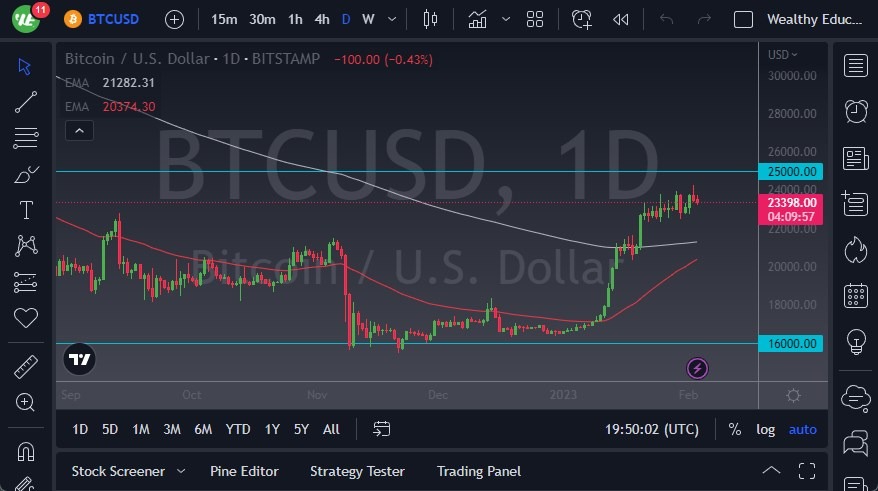Click the zoom in magnifier tool
This screenshot has width=878, height=491.
click(x=26, y=402)
